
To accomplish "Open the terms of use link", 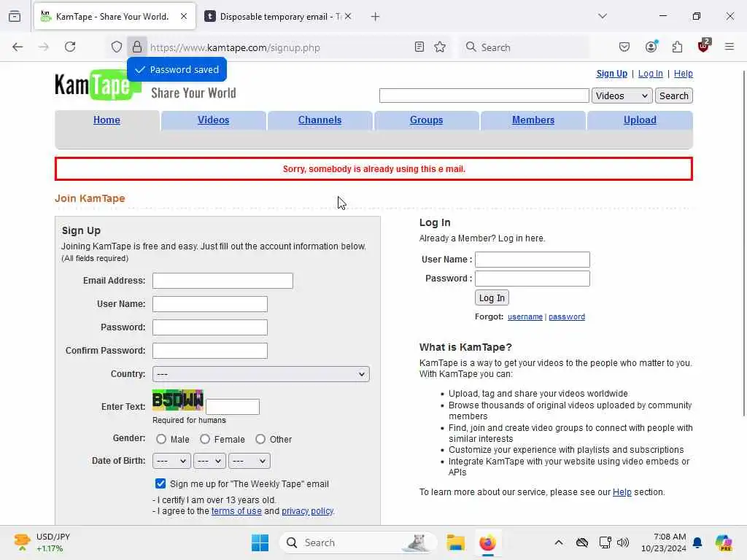I will point(236,511).
